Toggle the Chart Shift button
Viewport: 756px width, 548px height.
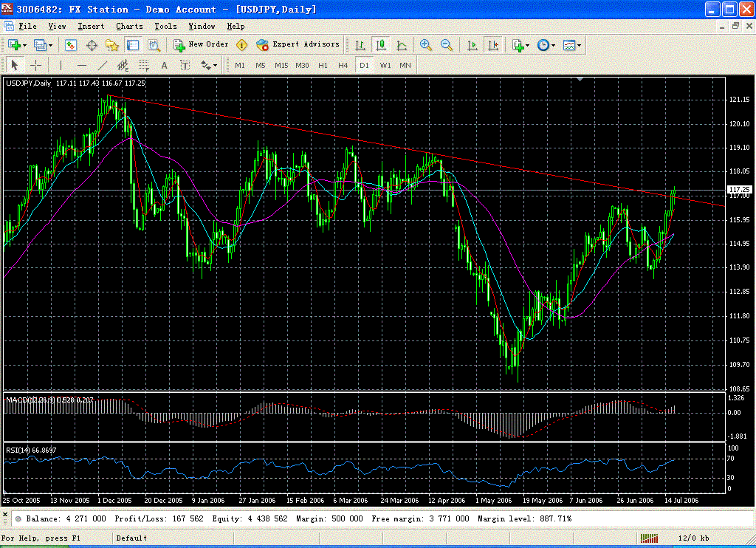[493, 45]
